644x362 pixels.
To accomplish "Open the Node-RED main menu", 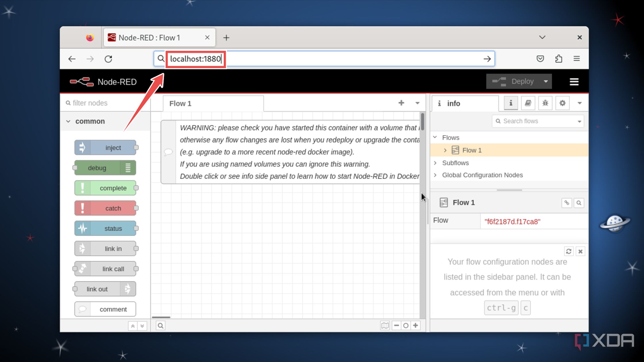I will (x=574, y=82).
